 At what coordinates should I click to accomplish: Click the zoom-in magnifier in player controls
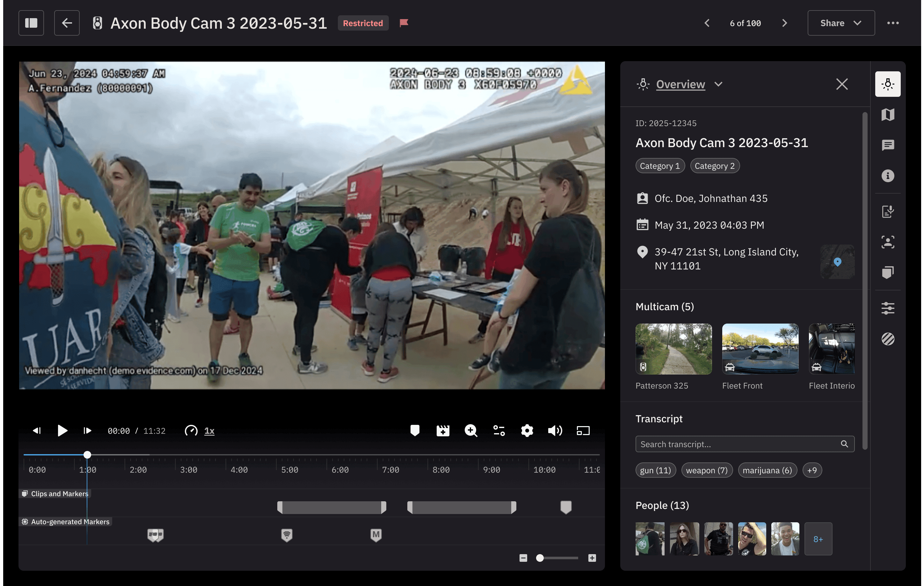[471, 430]
